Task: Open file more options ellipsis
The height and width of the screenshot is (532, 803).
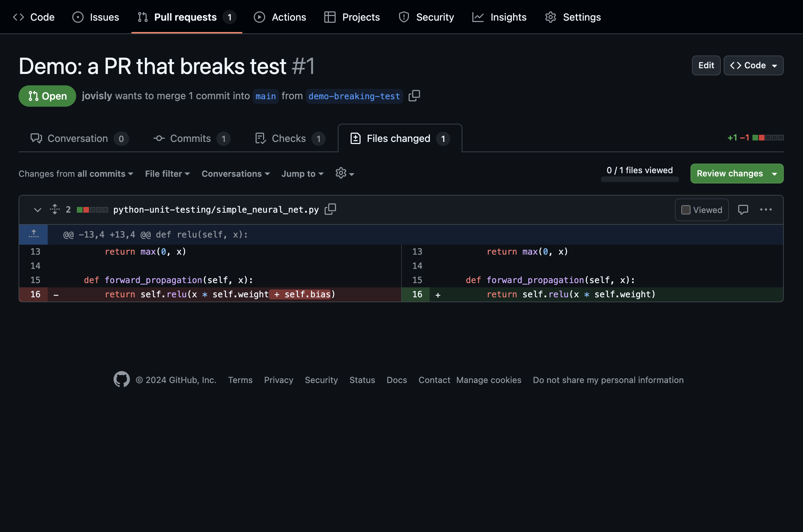Action: 766,209
